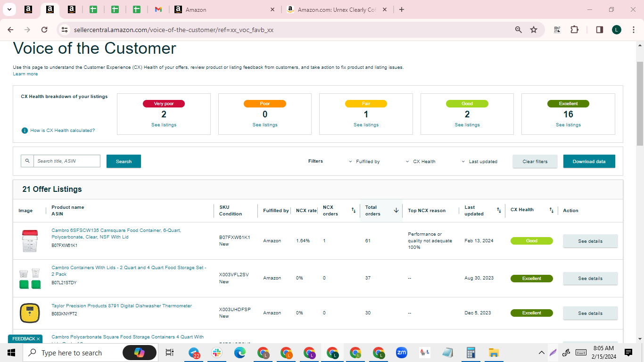Screen dimensions: 644x362
Task: Open the notifications action center icon
Action: pyautogui.click(x=628, y=353)
